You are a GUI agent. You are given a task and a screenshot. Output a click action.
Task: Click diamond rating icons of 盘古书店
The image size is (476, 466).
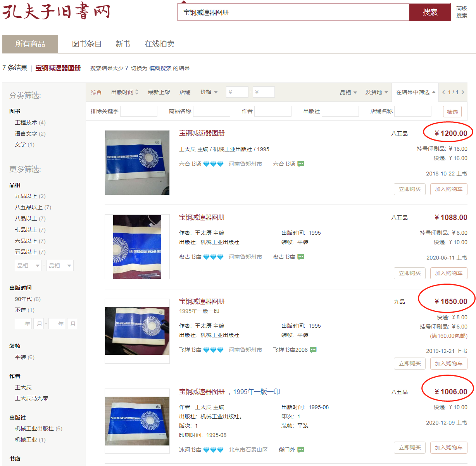213,257
